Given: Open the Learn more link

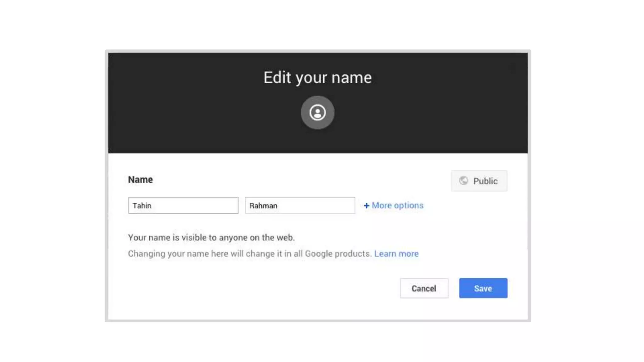Looking at the screenshot, I should pos(396,254).
